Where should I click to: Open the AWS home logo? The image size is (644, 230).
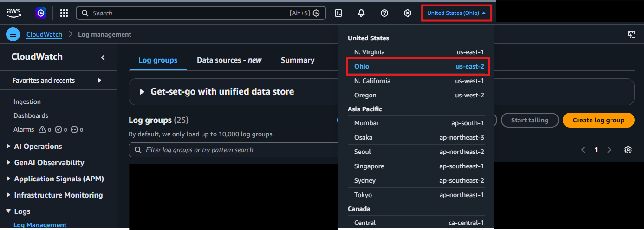(14, 13)
